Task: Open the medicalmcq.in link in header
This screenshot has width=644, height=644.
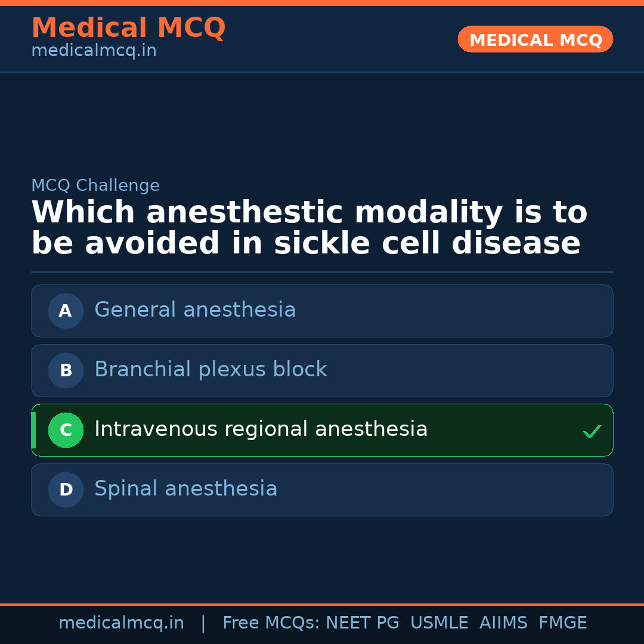Action: 94,51
